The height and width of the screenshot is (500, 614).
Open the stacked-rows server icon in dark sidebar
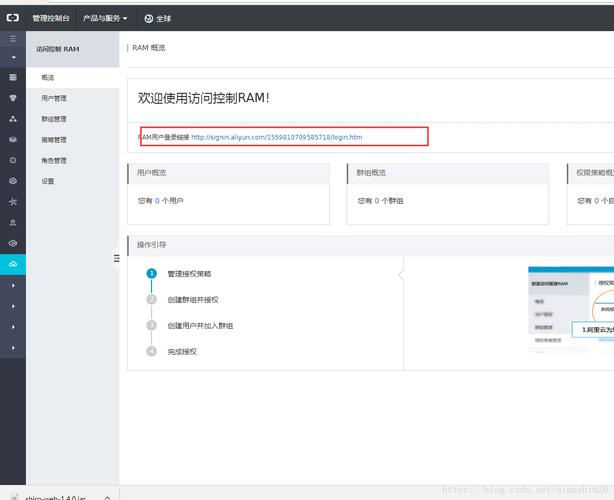point(13,77)
